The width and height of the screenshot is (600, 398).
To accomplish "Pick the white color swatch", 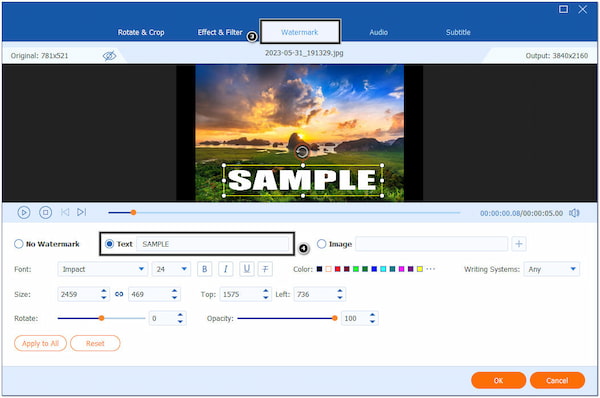I will pyautogui.click(x=328, y=269).
